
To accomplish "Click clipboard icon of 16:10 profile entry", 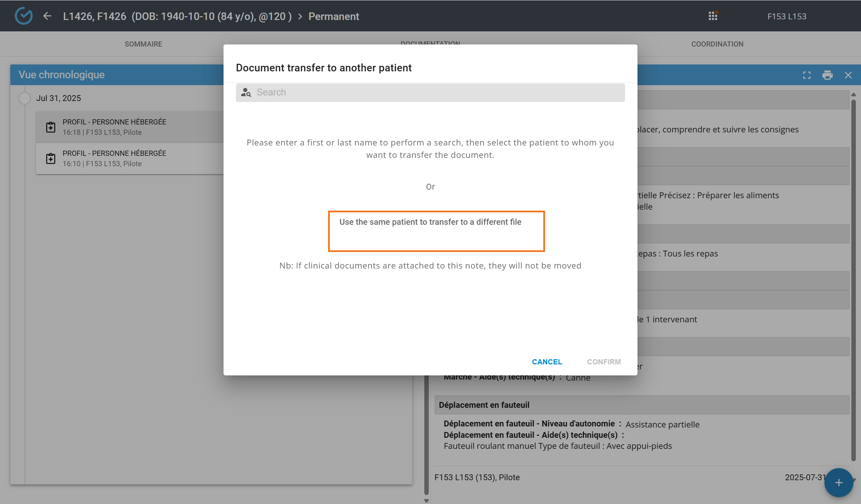I will pos(51,158).
